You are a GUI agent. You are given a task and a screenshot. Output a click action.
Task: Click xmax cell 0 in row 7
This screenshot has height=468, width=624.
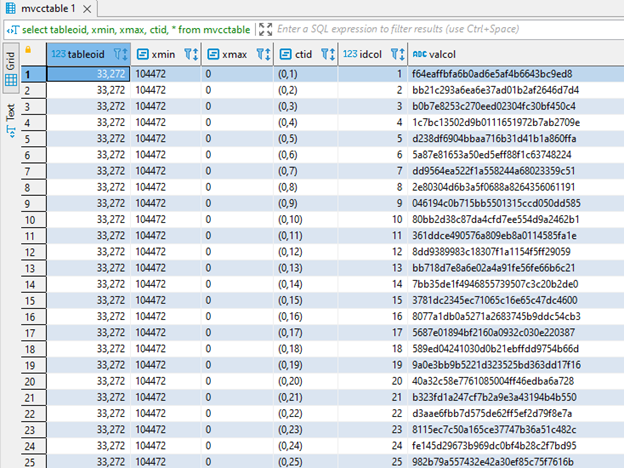pos(238,171)
